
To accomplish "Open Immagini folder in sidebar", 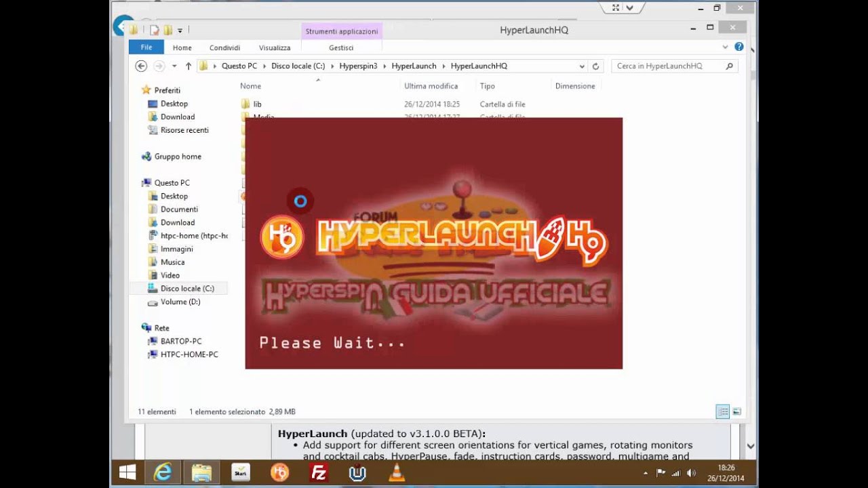I will tap(177, 249).
